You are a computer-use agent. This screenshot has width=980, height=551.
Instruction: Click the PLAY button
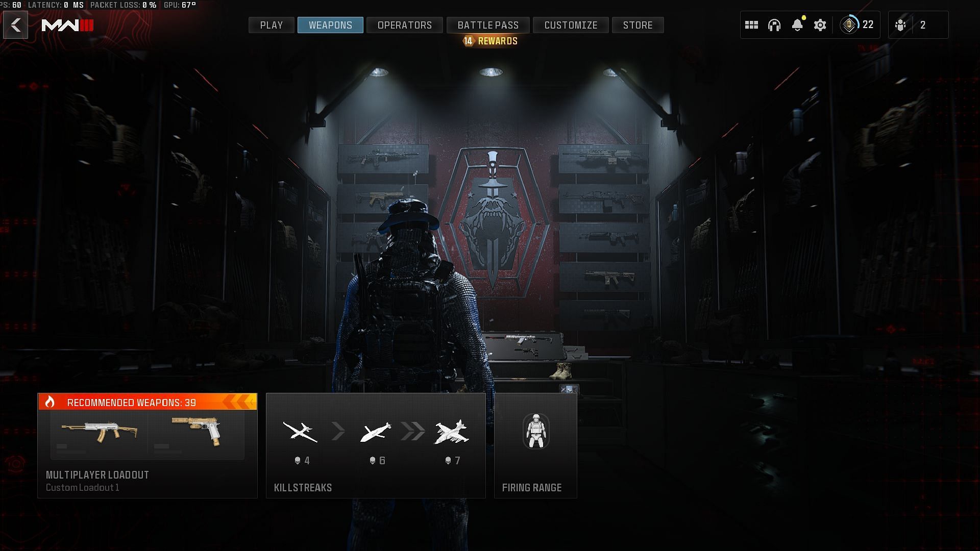(x=272, y=25)
